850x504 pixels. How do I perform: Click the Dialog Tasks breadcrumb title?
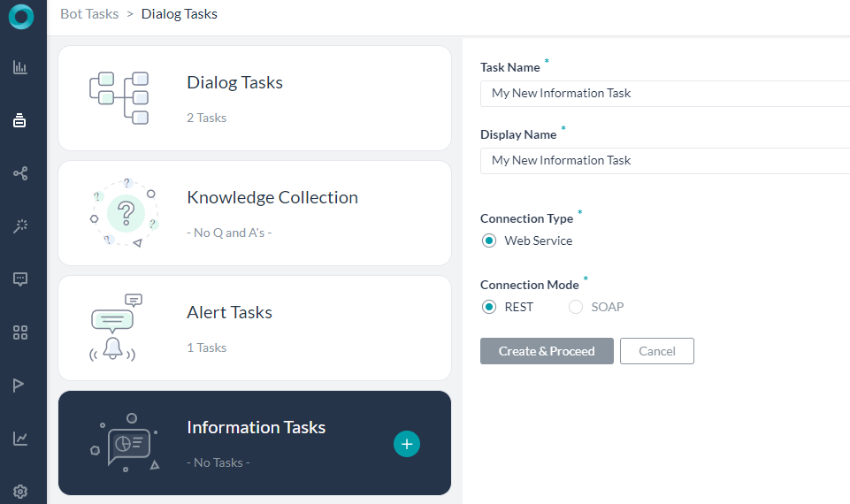pos(180,14)
